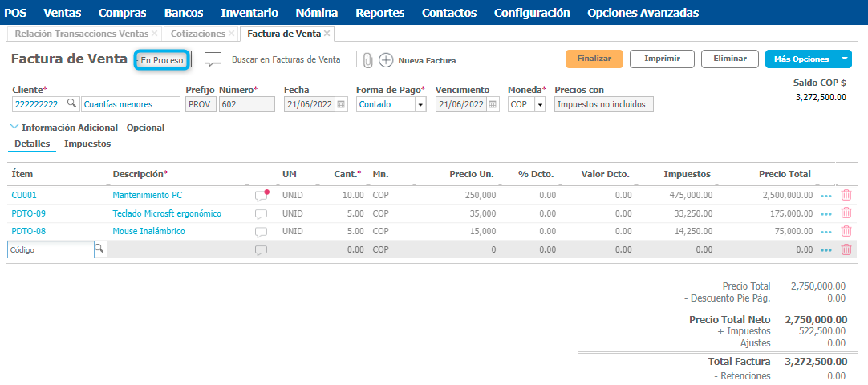Open the Vencimiento calendar picker icon
This screenshot has width=868, height=385.
pyautogui.click(x=493, y=104)
